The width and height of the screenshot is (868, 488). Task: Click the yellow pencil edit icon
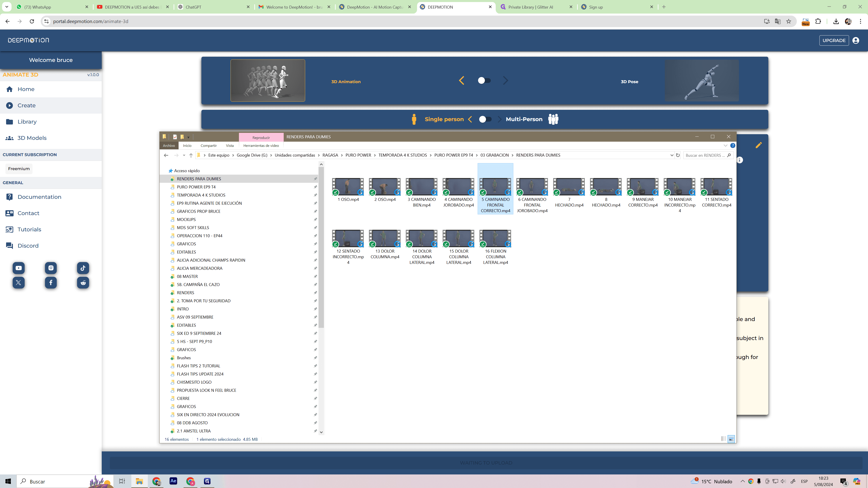pos(759,145)
